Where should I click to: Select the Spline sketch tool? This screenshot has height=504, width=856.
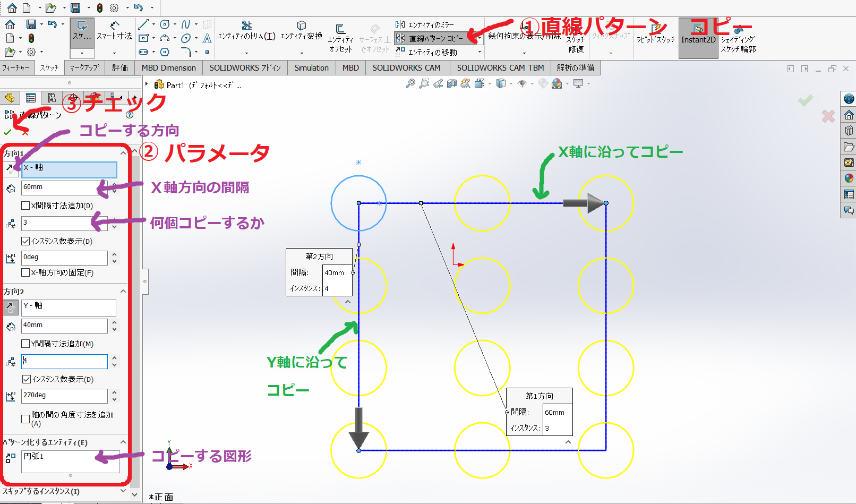[185, 24]
